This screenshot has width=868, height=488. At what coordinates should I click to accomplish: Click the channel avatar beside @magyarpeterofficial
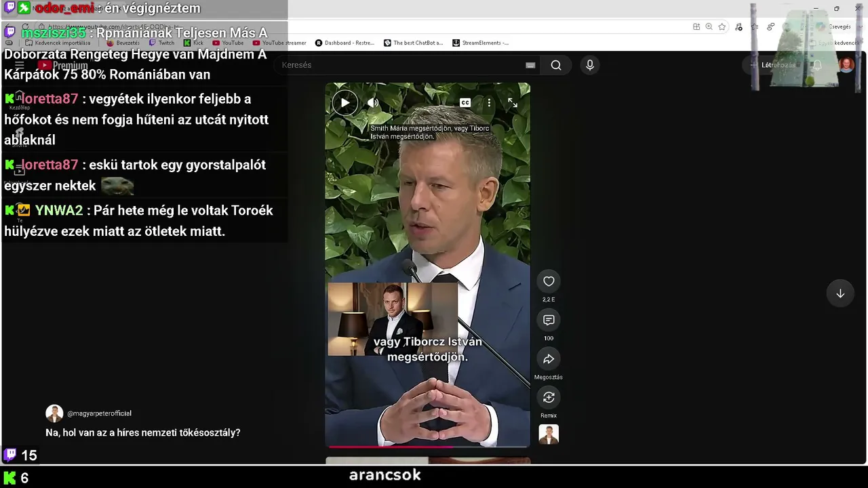[x=54, y=413]
